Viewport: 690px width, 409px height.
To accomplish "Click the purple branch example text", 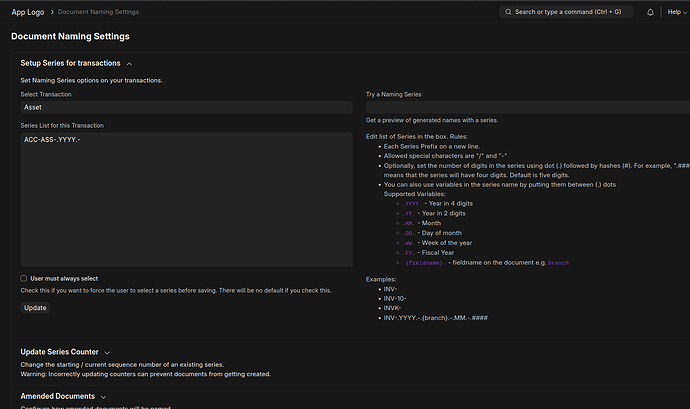I will [558, 263].
